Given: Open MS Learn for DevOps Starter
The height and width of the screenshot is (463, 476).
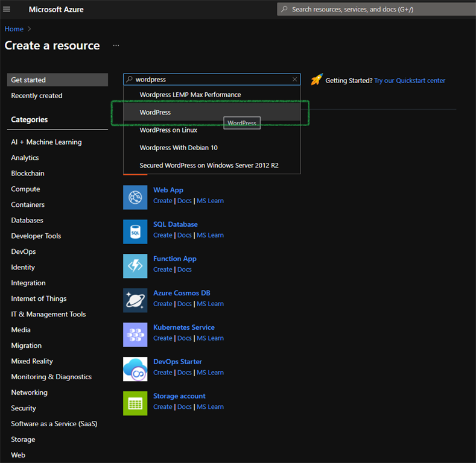Looking at the screenshot, I should (210, 373).
